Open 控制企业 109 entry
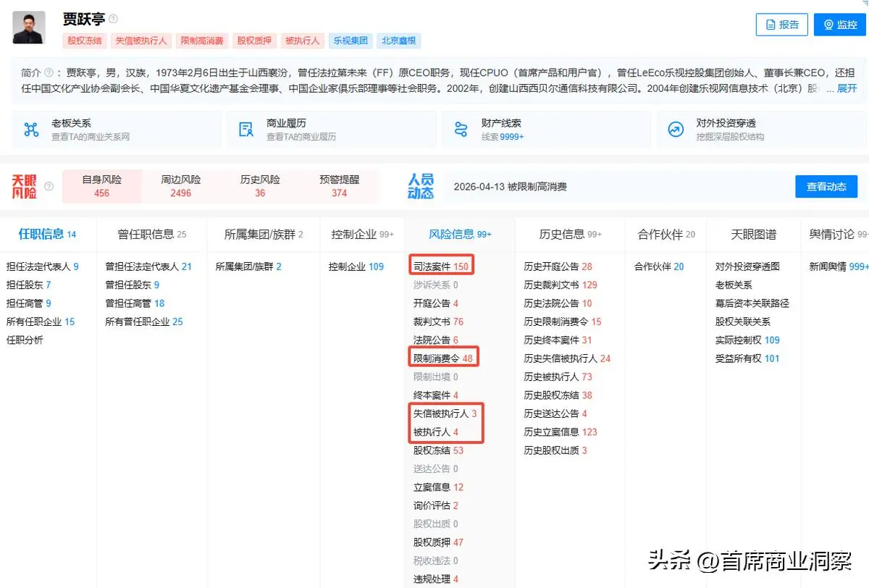Screen dimensions: 869x588 click(356, 266)
